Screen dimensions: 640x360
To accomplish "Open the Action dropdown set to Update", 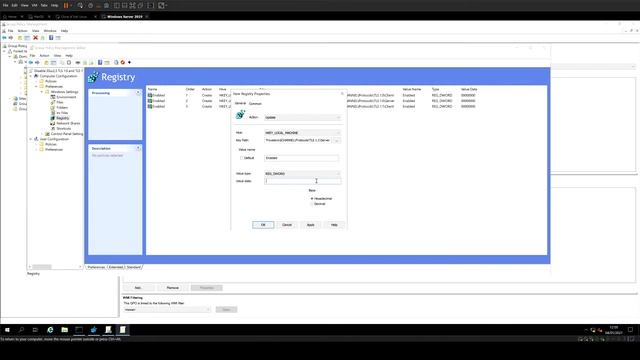I will pyautogui.click(x=302, y=117).
